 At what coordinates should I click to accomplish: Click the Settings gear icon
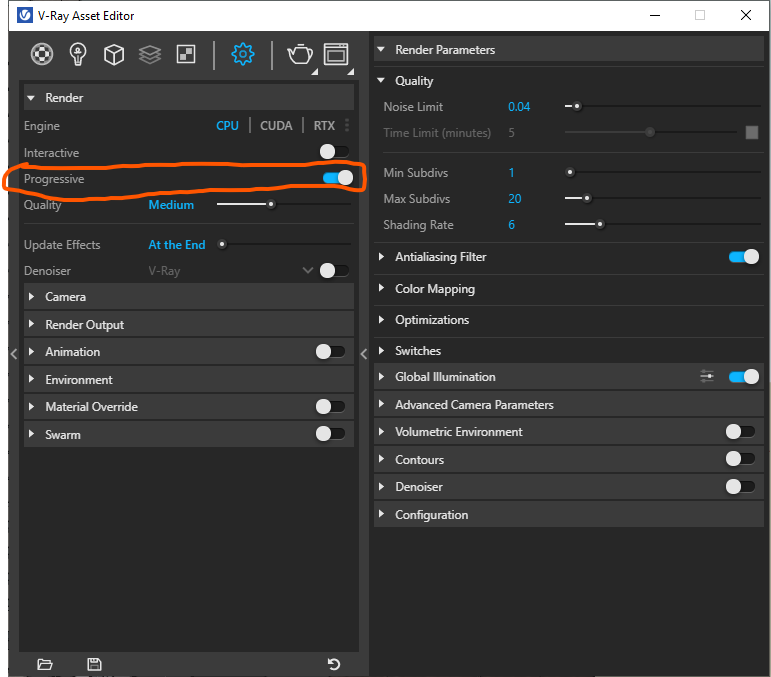click(242, 54)
